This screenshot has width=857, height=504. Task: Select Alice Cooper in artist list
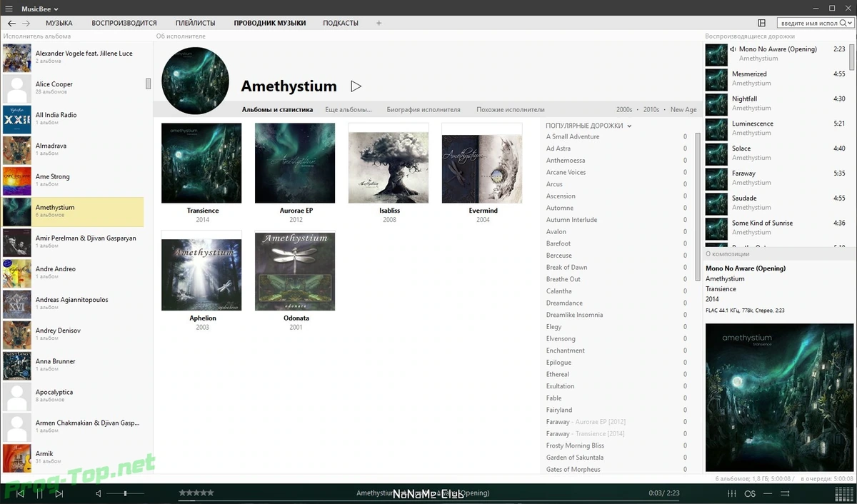73,88
